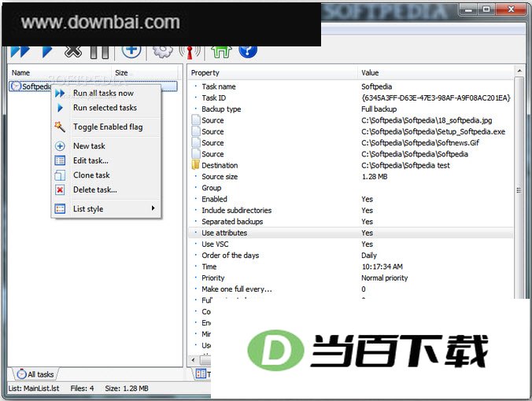
Task: Click the Size column header in task list
Action: point(145,72)
